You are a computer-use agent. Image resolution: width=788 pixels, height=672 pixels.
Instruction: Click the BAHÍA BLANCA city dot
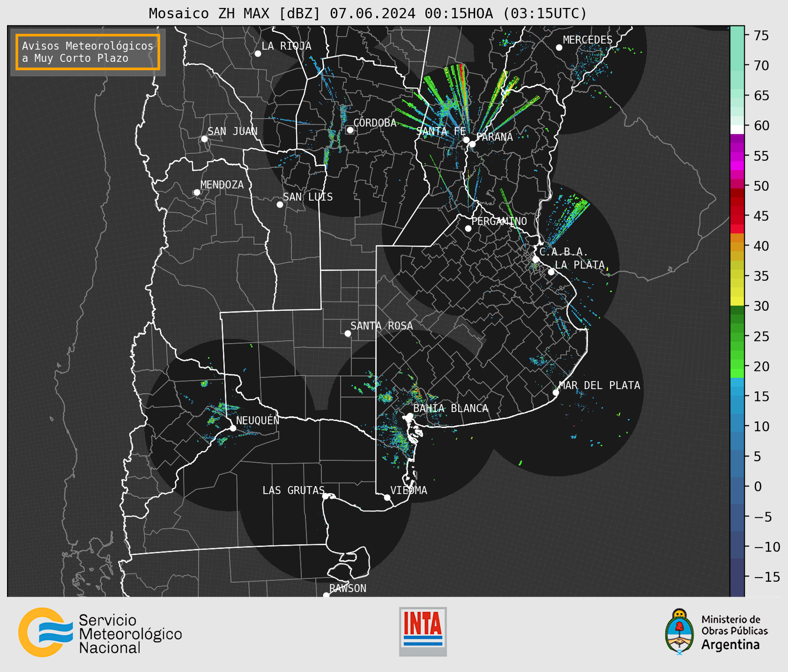point(410,416)
